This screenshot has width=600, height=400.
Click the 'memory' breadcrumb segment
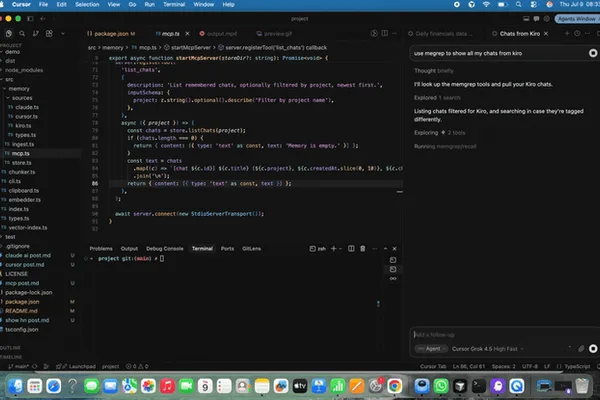point(112,47)
